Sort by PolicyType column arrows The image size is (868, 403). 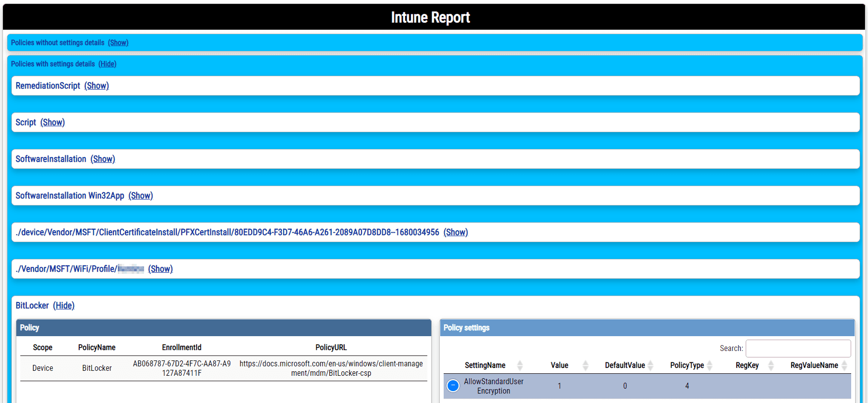tap(709, 365)
